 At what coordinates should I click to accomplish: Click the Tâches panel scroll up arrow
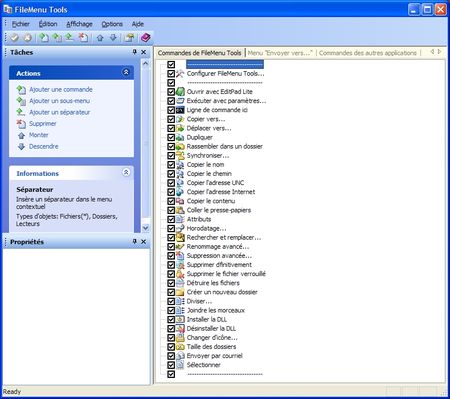[145, 63]
